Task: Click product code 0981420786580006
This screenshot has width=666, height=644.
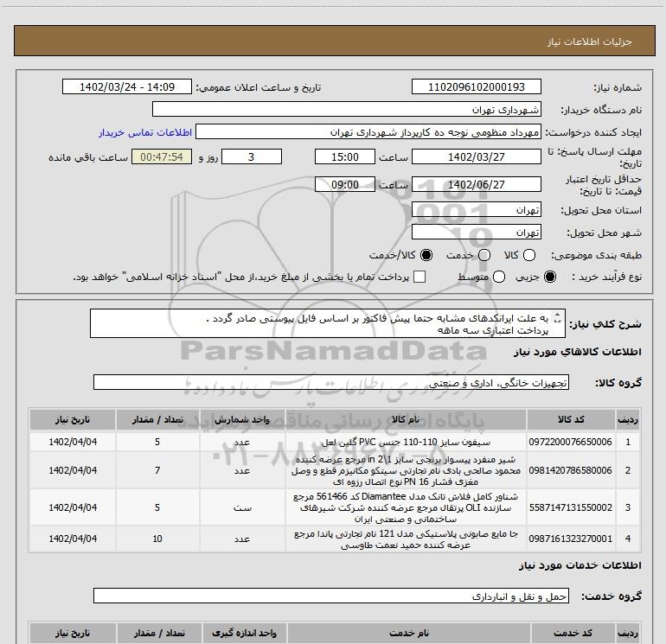Action: point(571,470)
